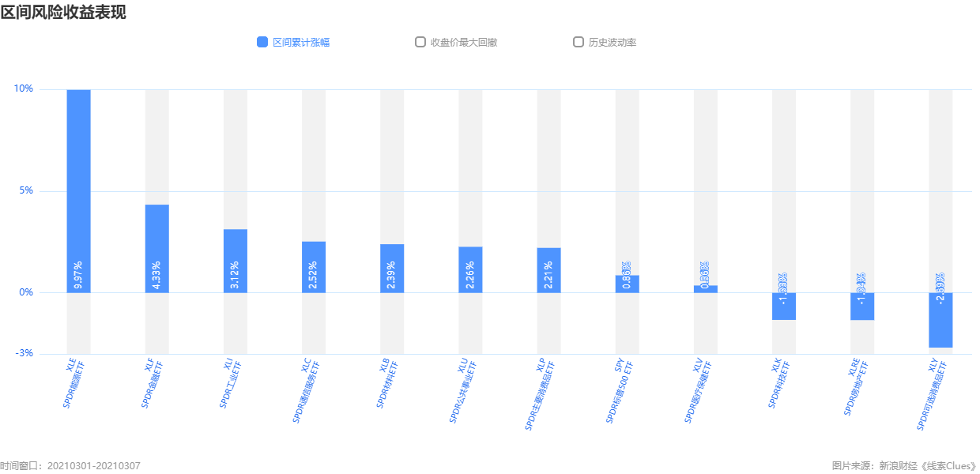Click the 时间窗口 date range text
Image resolution: width=980 pixels, height=474 pixels.
click(70, 466)
